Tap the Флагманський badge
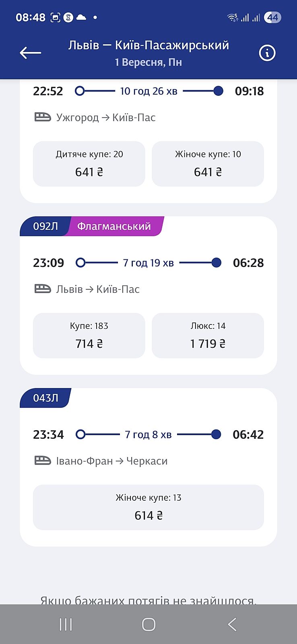 click(114, 226)
